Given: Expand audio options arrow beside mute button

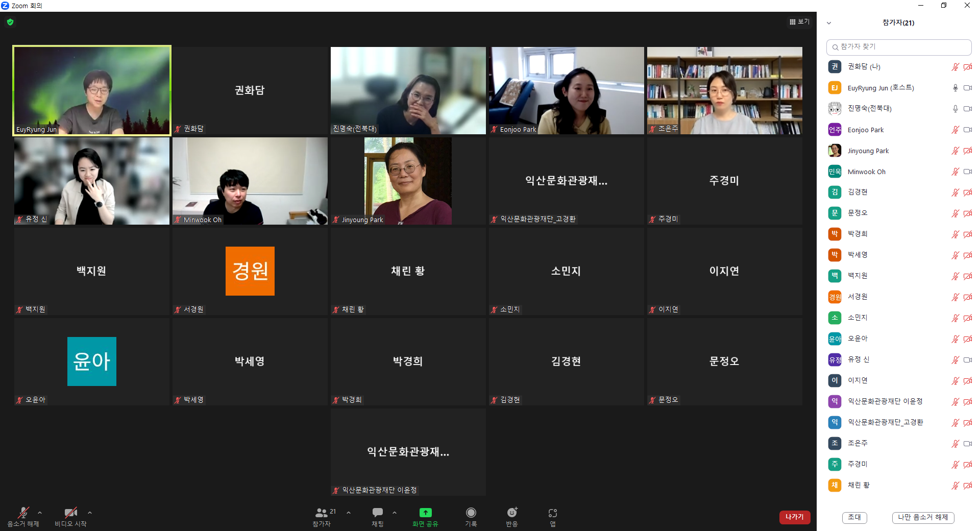Looking at the screenshot, I should pyautogui.click(x=40, y=513).
